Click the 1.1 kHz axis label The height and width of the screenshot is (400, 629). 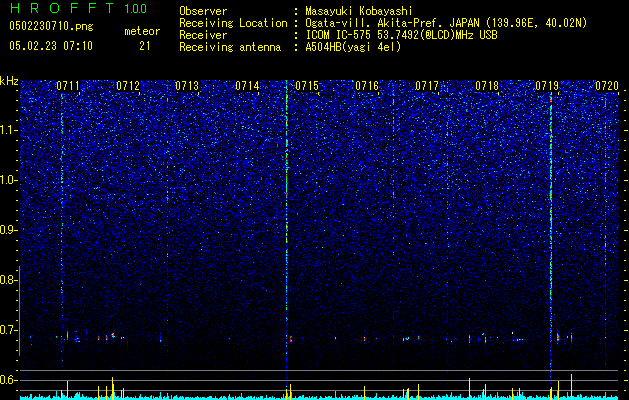[9, 130]
